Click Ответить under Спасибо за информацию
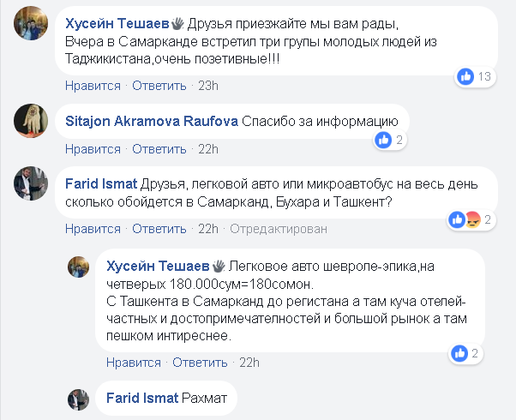 pos(159,148)
